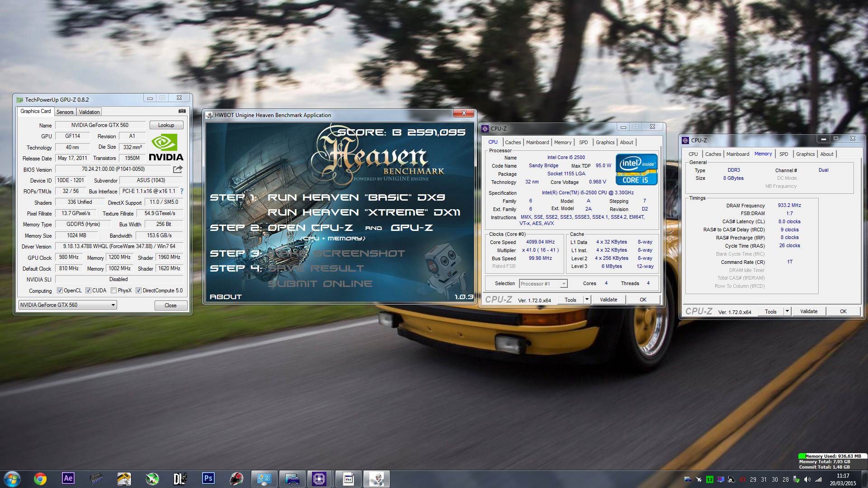Open the About tab in the right CPU-Z window
This screenshot has height=488, width=868.
(x=827, y=154)
